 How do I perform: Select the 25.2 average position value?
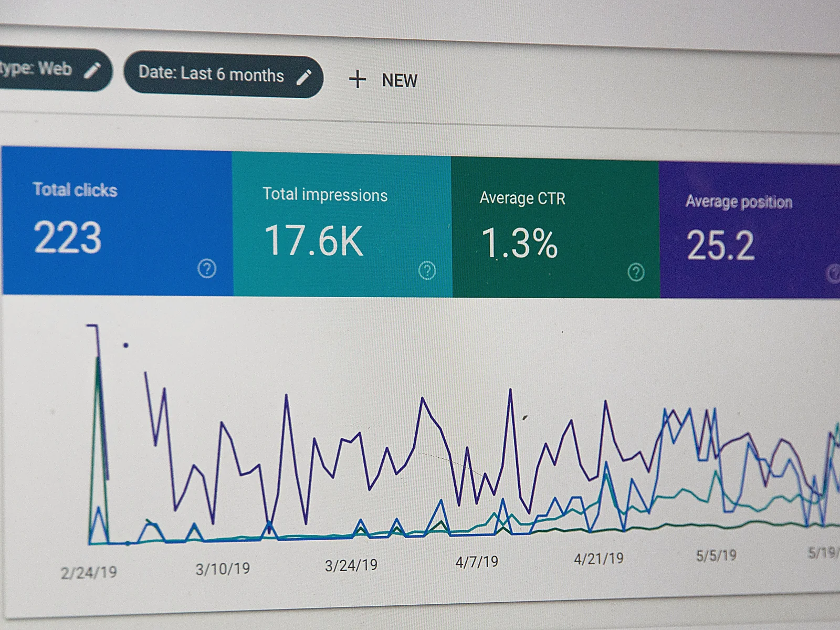click(x=721, y=246)
